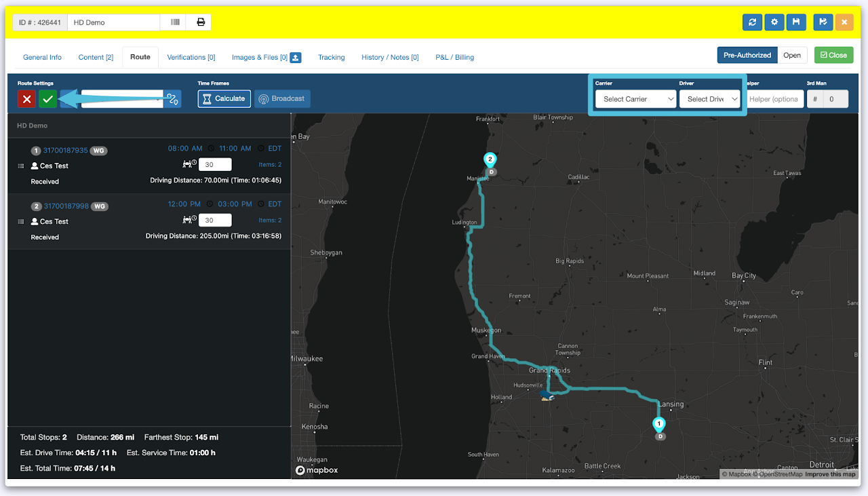Switch to the General Info tab

(x=42, y=57)
